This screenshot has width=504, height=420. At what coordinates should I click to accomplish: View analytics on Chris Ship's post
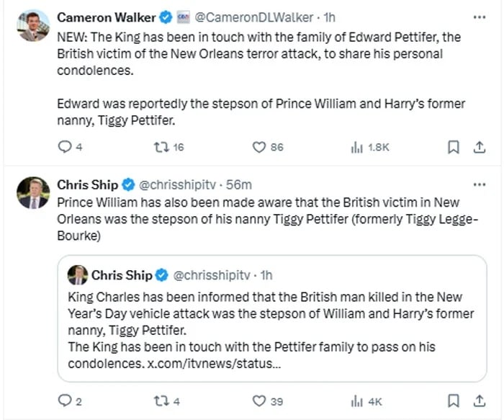click(x=356, y=401)
